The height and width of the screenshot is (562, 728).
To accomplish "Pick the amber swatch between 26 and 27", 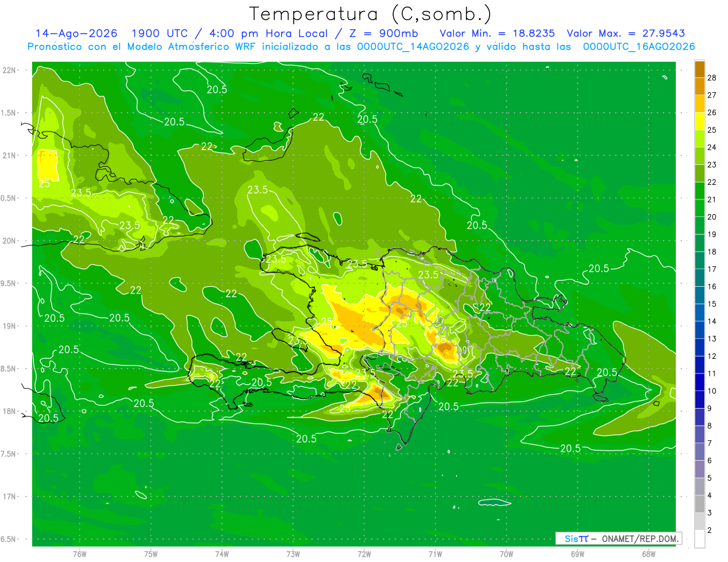I will (x=700, y=103).
